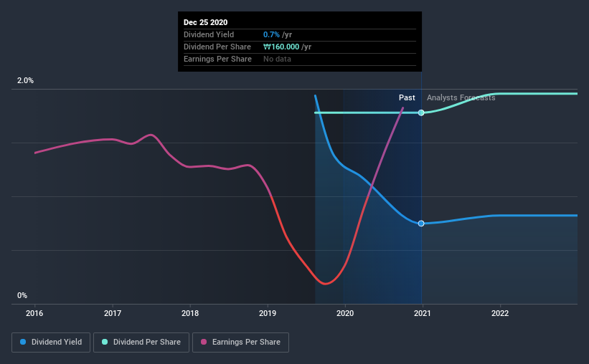Toggle the Dividend Per Share legend button
This screenshot has height=364, width=589.
[141, 343]
